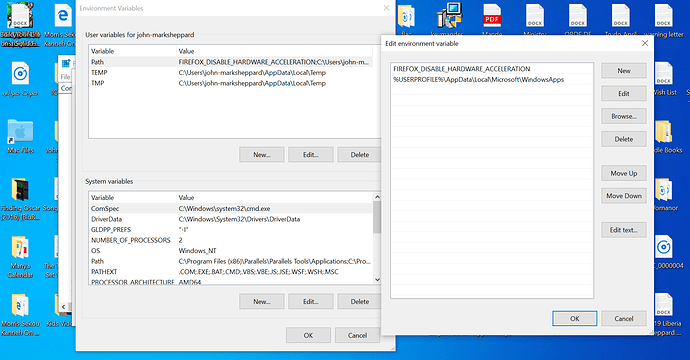The width and height of the screenshot is (690, 360).
Task: Click the System variables scrollbar down arrow
Action: 377,279
